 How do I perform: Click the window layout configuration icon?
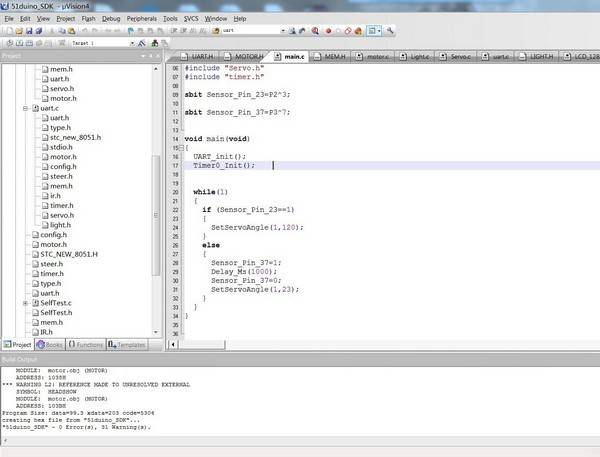click(x=374, y=31)
